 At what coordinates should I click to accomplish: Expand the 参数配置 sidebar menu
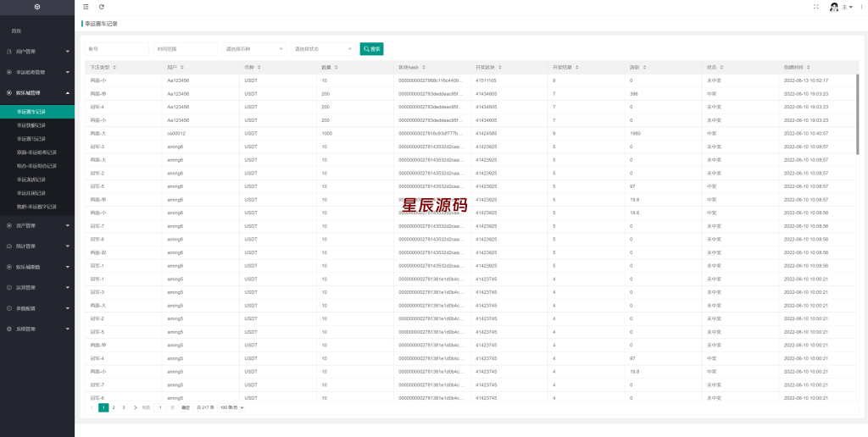pyautogui.click(x=37, y=308)
